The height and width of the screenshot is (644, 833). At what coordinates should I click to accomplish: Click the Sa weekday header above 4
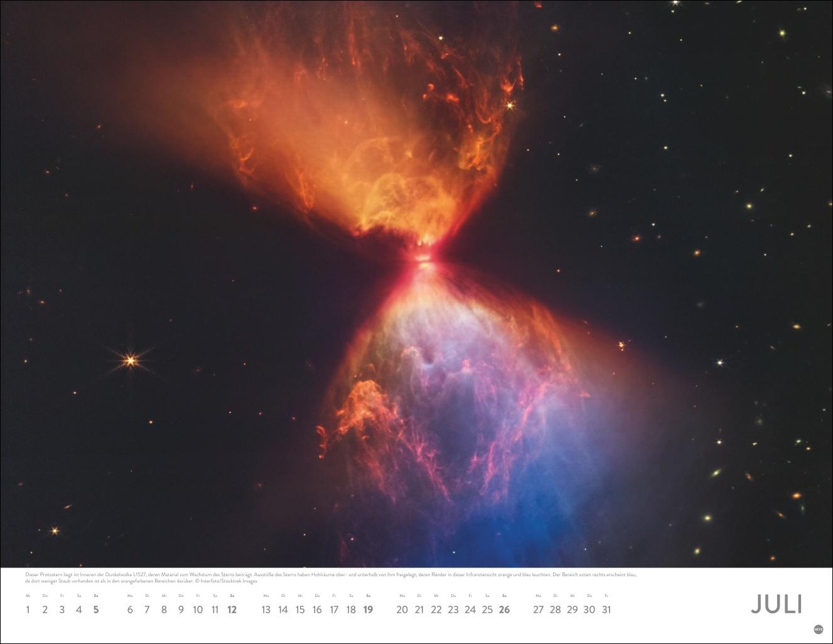click(78, 595)
